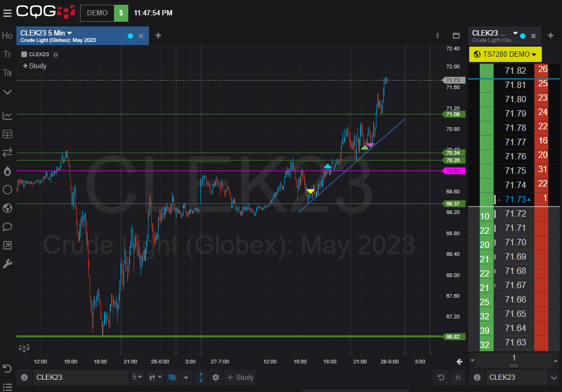Toggle the crossed-eye visibility icon
The width and height of the screenshot is (562, 392).
click(x=172, y=378)
